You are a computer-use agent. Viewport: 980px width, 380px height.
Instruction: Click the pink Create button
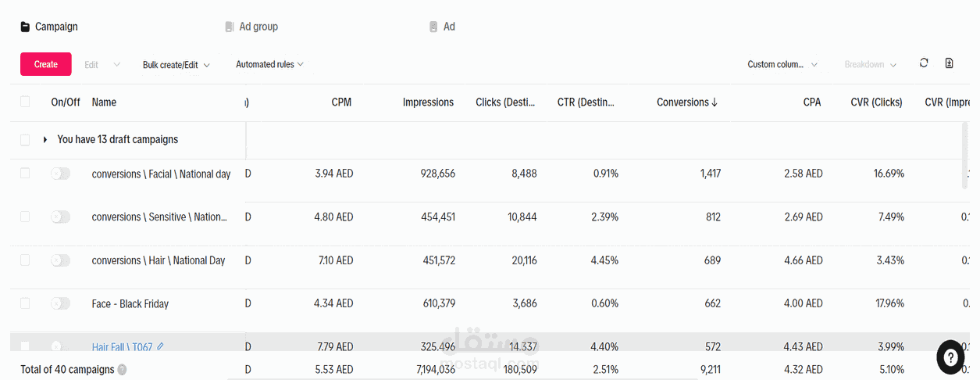pos(46,64)
